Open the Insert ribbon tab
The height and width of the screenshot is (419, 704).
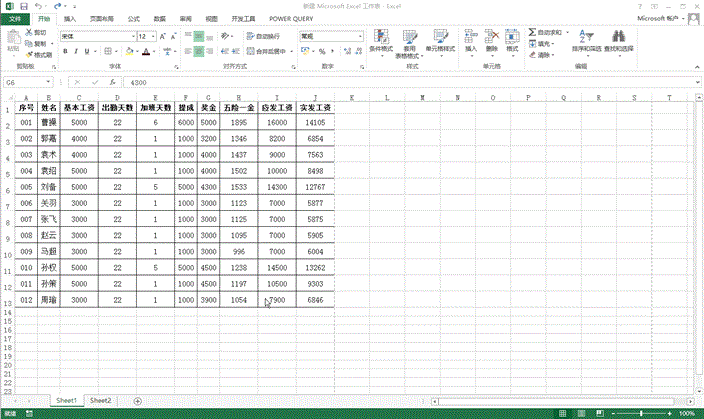tap(69, 18)
